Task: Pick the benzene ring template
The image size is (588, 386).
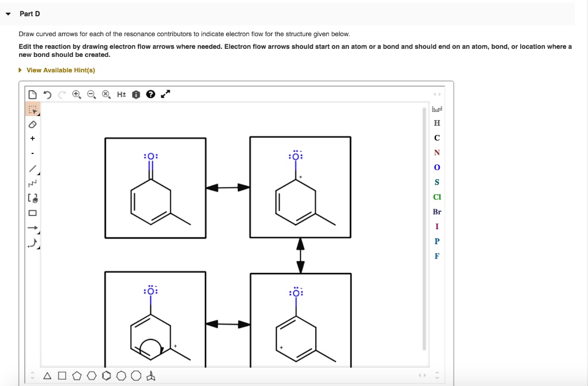Action: coord(107,376)
